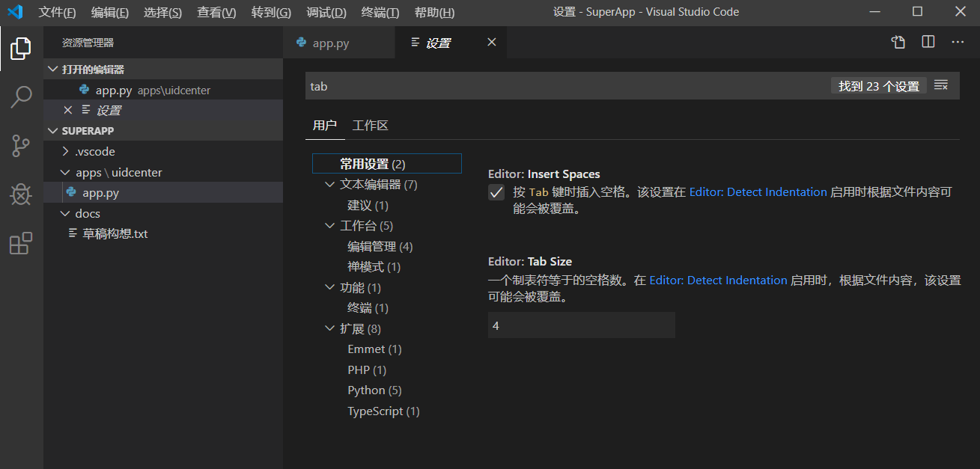Screen dimensions: 980x469
Task: Switch to the app.py editor tab
Action: click(340, 43)
